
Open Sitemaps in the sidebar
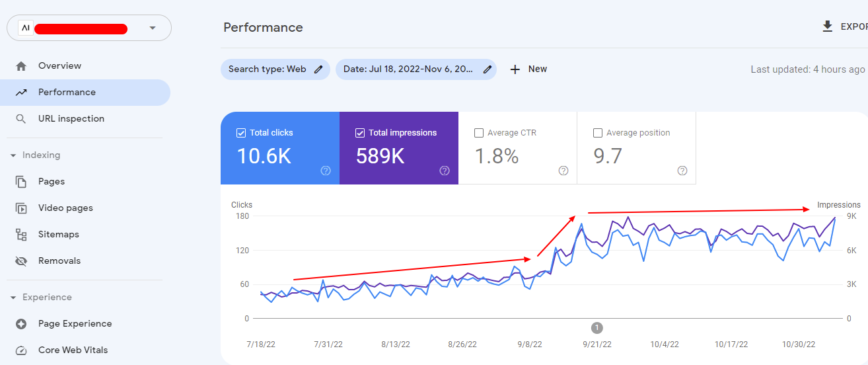pos(58,235)
